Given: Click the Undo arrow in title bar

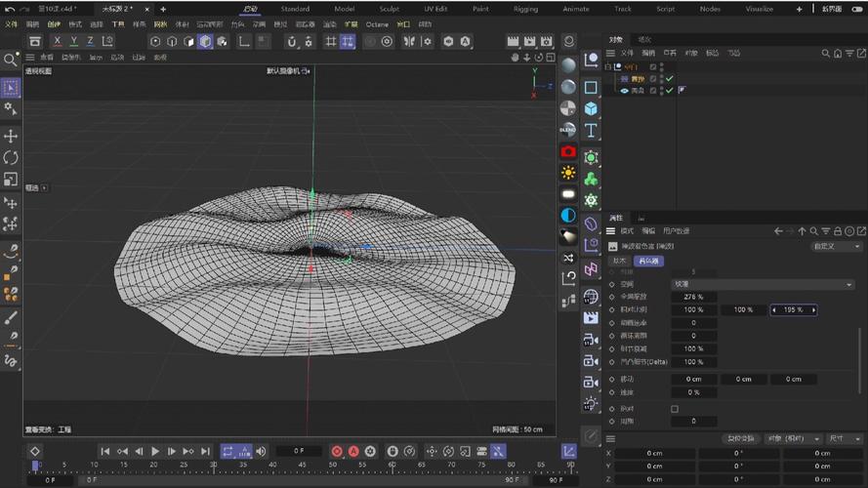Looking at the screenshot, I should [10, 9].
